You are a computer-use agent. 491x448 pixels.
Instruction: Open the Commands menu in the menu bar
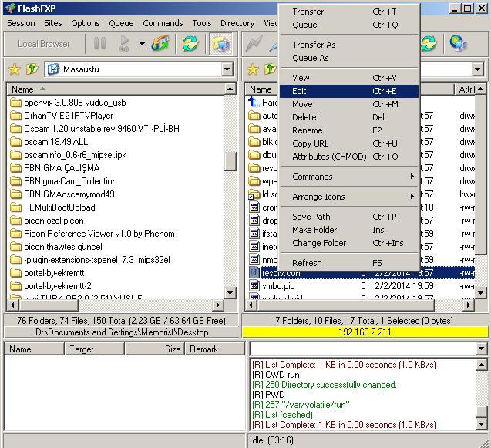coord(163,23)
